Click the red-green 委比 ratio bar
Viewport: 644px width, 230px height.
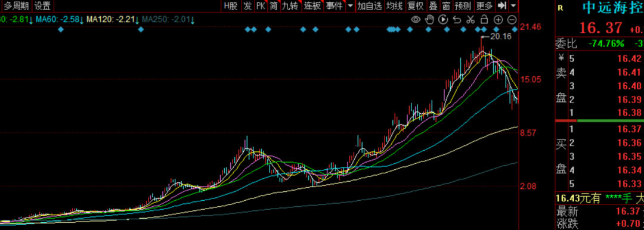pos(599,120)
